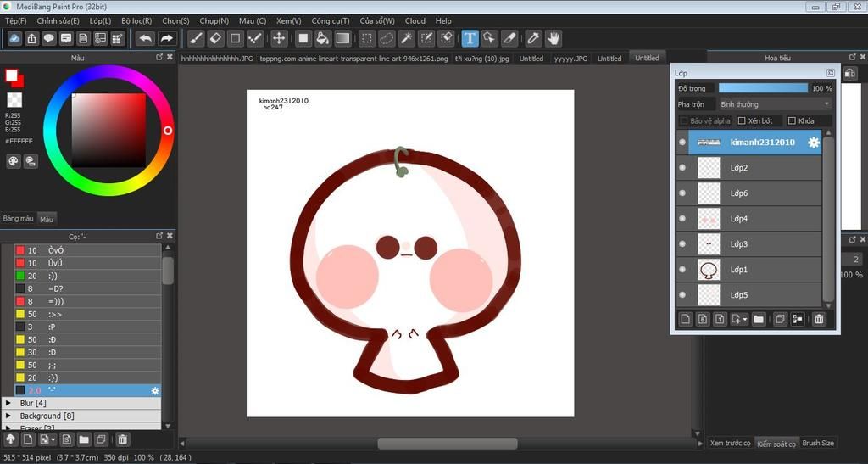Click the foreground white color swatch

[x=11, y=75]
